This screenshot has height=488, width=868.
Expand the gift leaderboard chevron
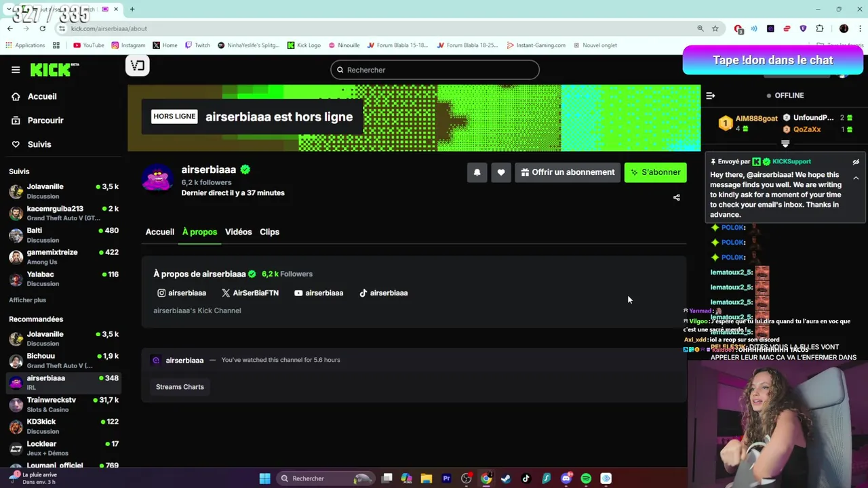pyautogui.click(x=785, y=144)
